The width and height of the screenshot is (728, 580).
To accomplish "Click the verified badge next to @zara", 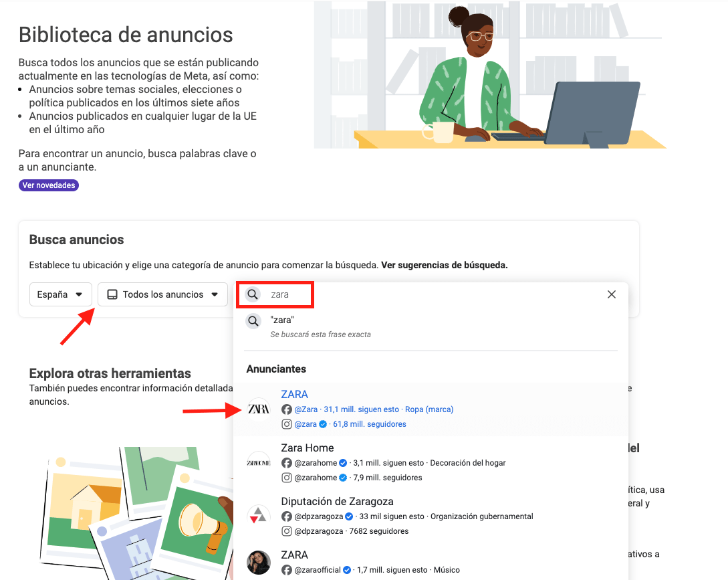I will [323, 424].
